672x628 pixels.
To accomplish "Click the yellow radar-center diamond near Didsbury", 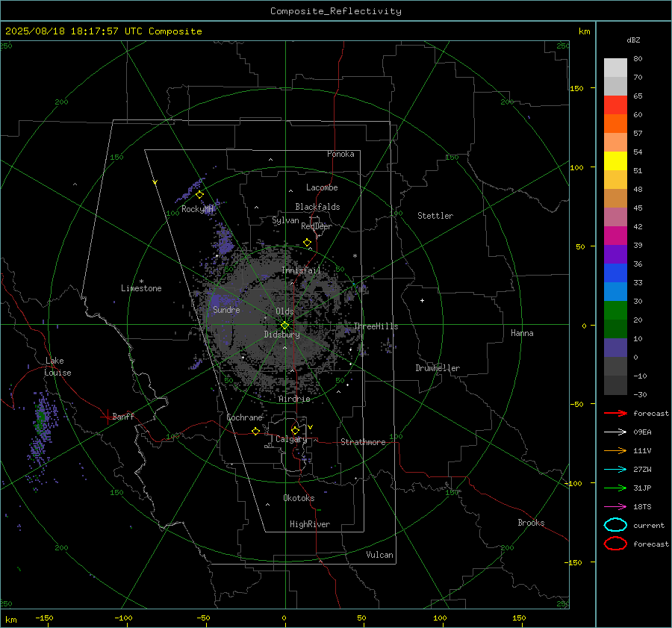I will coord(285,326).
